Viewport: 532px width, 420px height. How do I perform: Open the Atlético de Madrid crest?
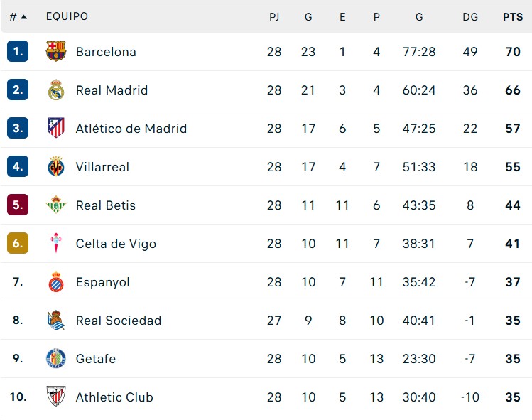tap(55, 129)
